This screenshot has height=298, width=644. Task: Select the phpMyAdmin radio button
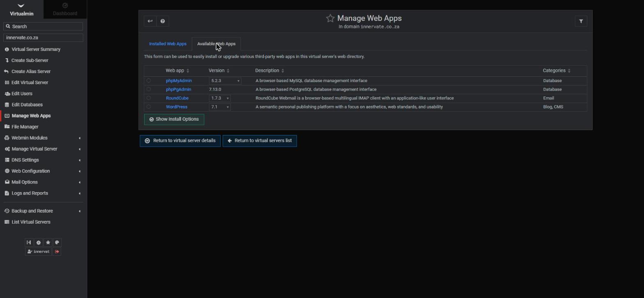coord(149,81)
